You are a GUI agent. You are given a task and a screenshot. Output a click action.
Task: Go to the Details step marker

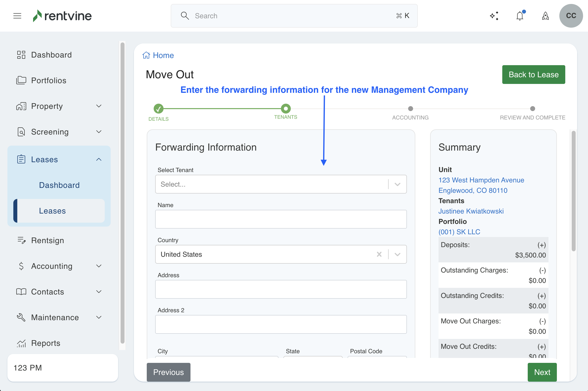tap(158, 109)
